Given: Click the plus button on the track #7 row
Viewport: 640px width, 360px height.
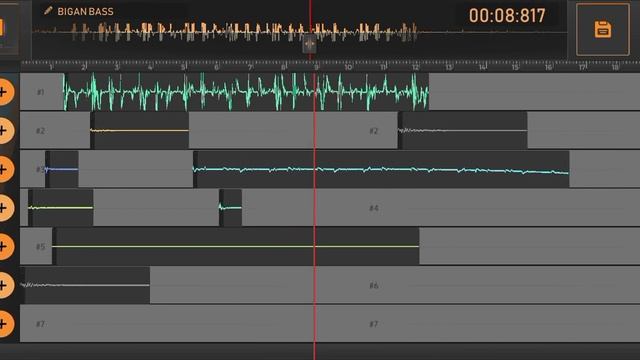Looking at the screenshot, I should coord(4,324).
